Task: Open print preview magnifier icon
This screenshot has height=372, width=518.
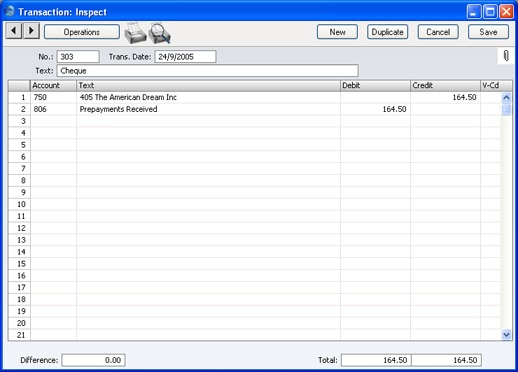Action: pos(160,33)
